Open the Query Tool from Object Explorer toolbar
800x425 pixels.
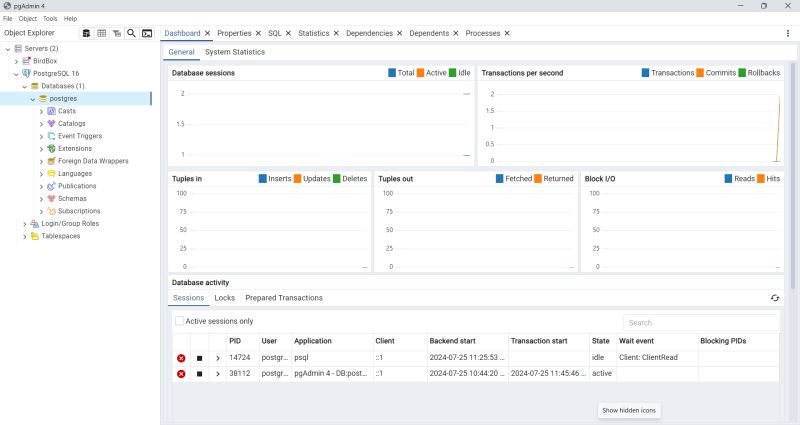(87, 33)
